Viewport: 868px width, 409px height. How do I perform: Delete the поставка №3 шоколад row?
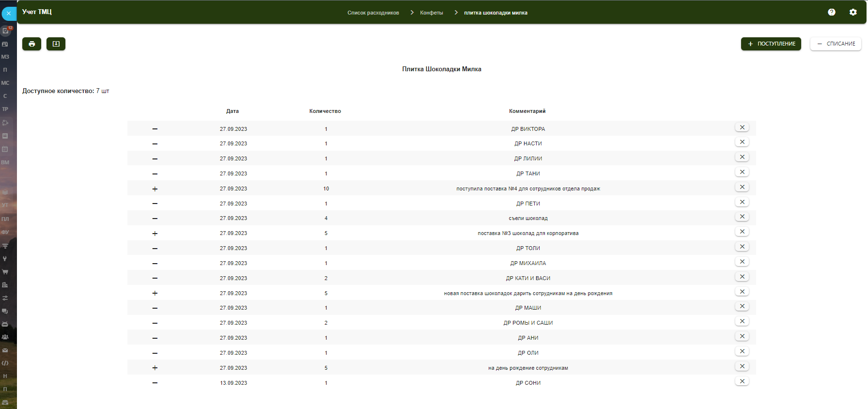click(x=742, y=232)
